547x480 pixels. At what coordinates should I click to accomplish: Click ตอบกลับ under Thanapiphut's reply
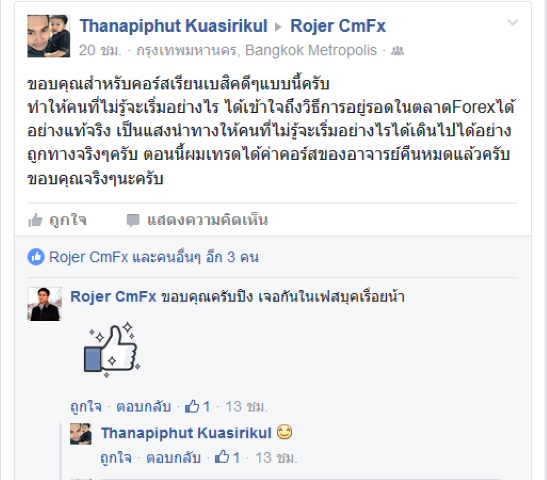[173, 458]
